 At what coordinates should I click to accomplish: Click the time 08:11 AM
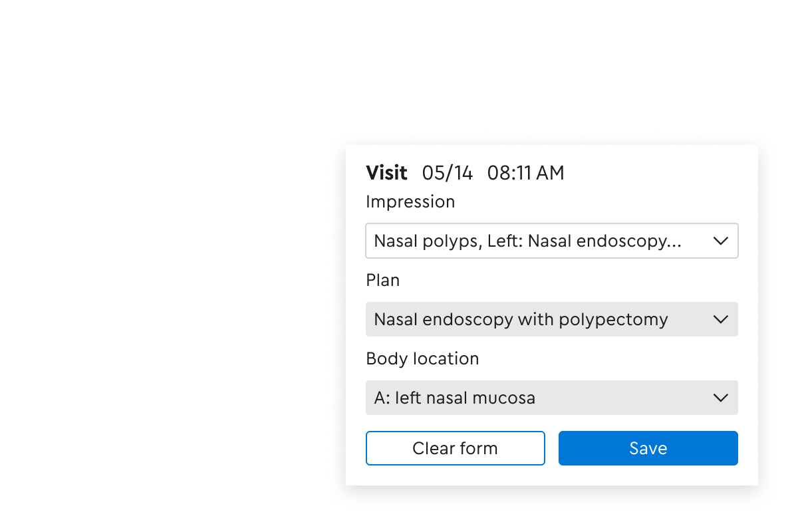pyautogui.click(x=526, y=173)
